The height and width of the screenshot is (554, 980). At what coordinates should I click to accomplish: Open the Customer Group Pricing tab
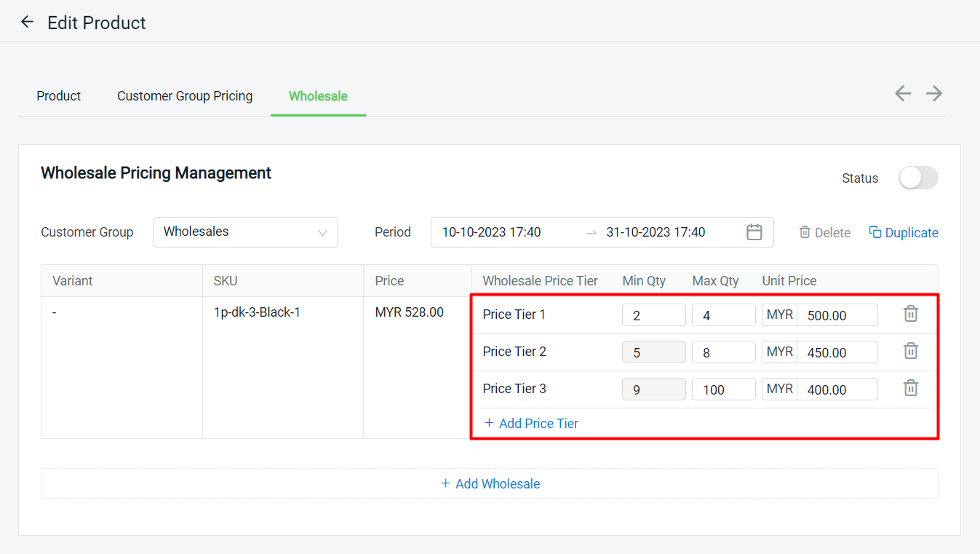[185, 96]
